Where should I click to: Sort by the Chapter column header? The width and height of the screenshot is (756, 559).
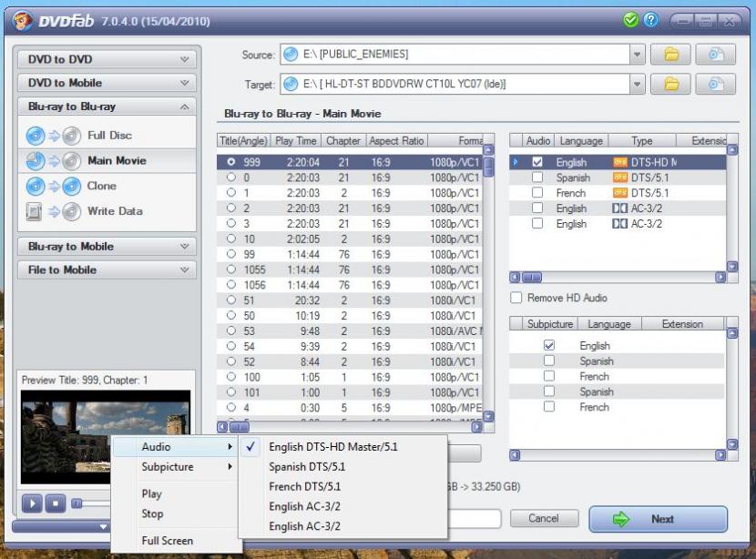(x=343, y=141)
